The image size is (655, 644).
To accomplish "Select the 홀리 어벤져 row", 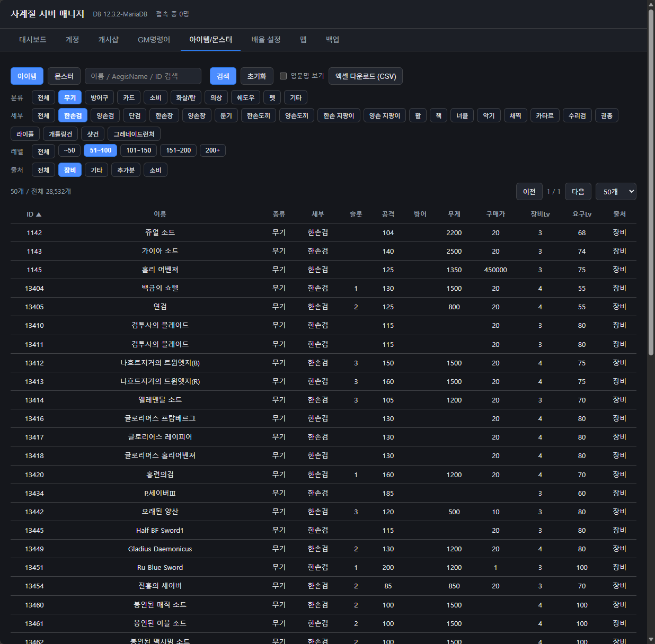I will 323,270.
